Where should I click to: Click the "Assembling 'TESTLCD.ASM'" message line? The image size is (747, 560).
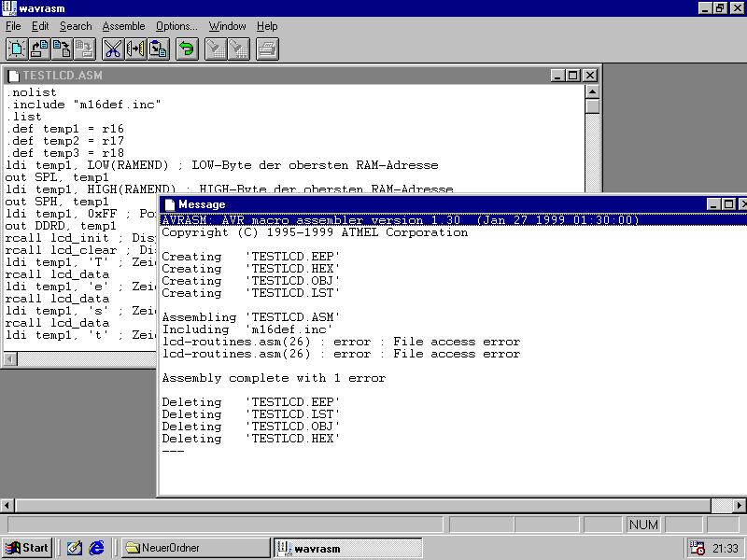(x=251, y=317)
